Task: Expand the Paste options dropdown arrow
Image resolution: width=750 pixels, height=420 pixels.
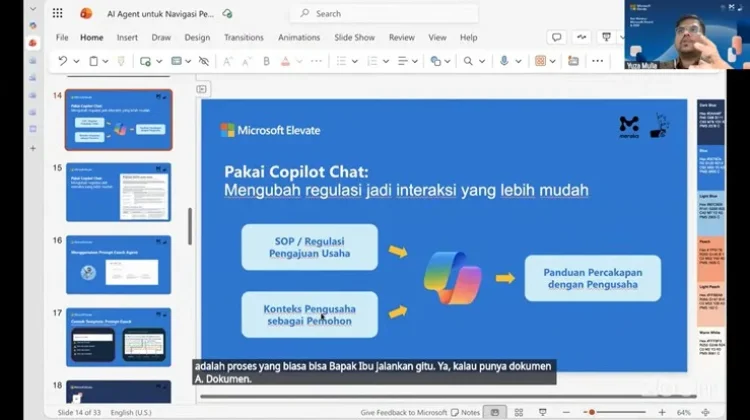Action: point(105,61)
